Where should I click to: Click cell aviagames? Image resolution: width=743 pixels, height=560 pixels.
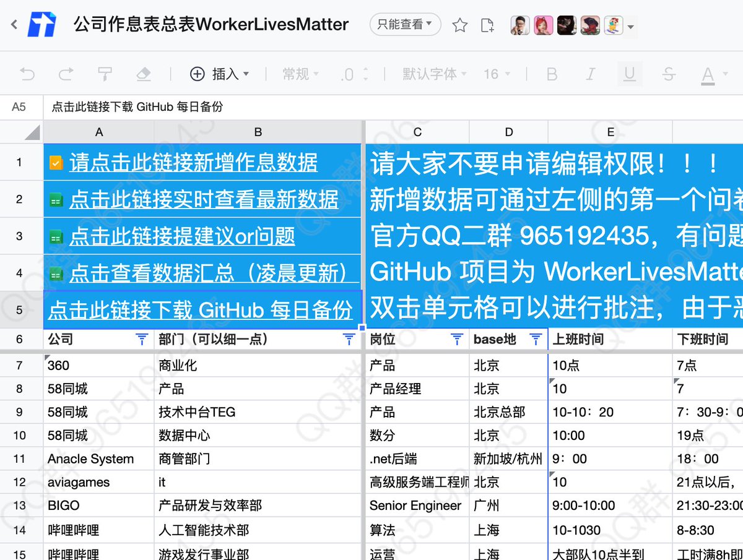tap(99, 482)
